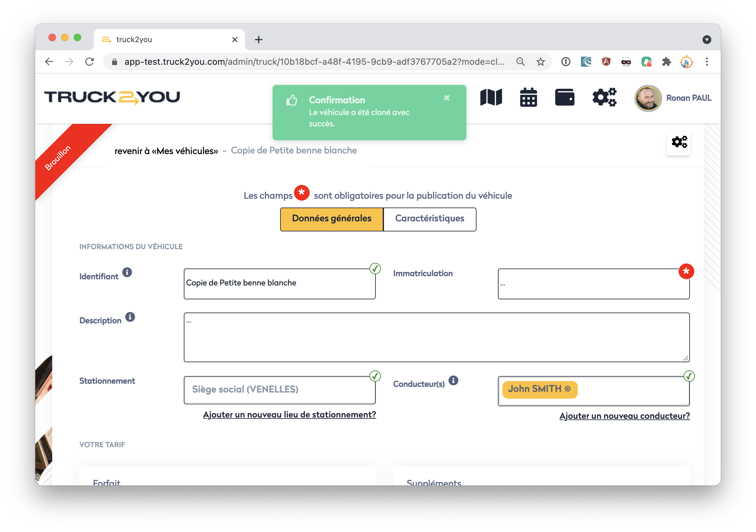Go back to «Mes véhicules»

point(166,151)
